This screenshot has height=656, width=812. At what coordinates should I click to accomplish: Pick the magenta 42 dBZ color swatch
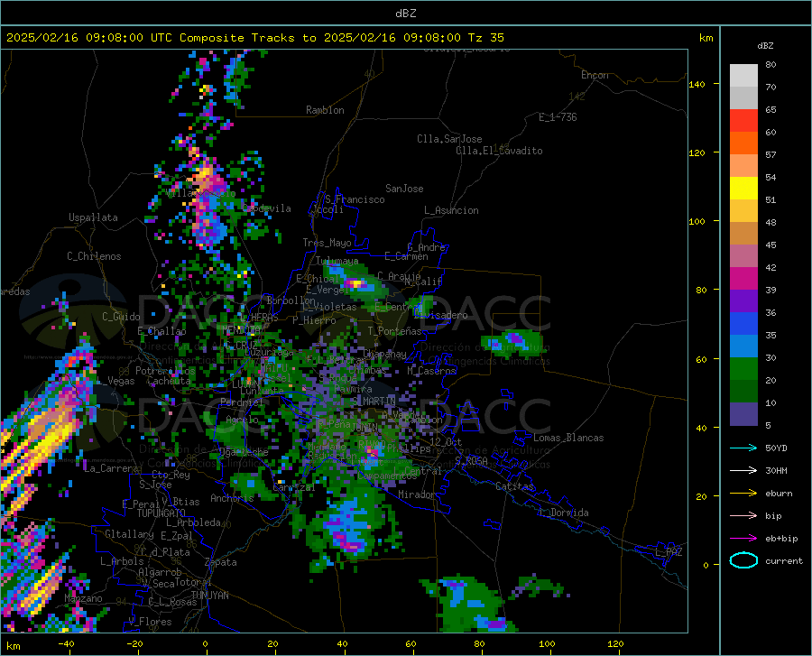click(x=743, y=279)
